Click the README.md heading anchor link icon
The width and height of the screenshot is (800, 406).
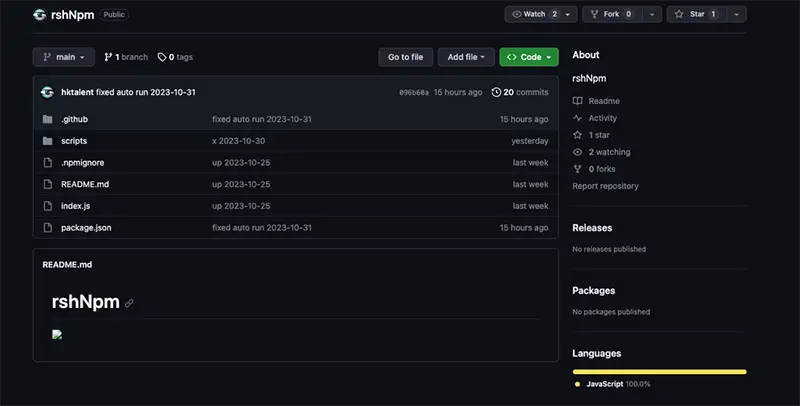pyautogui.click(x=129, y=303)
